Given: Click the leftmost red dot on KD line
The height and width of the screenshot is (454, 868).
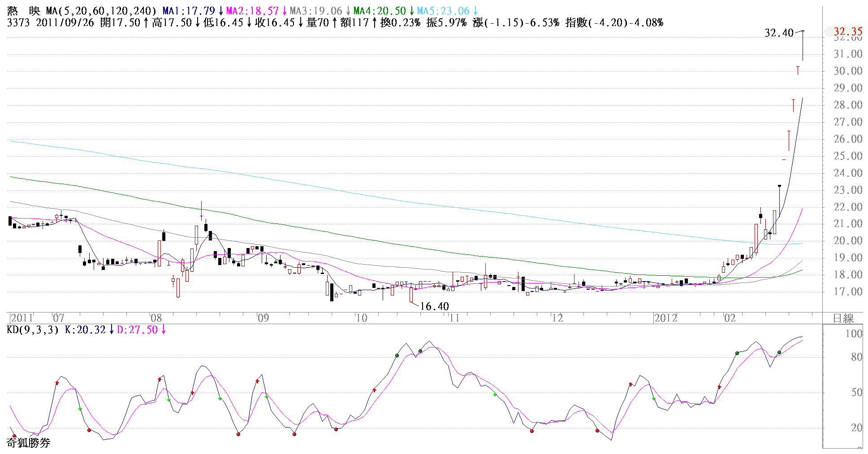Looking at the screenshot, I should tap(14, 436).
